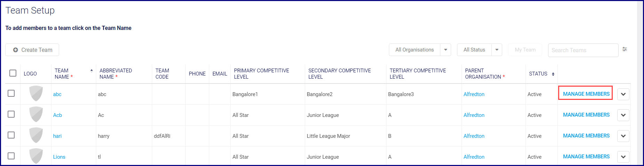Sort table by Status column arrows

553,74
